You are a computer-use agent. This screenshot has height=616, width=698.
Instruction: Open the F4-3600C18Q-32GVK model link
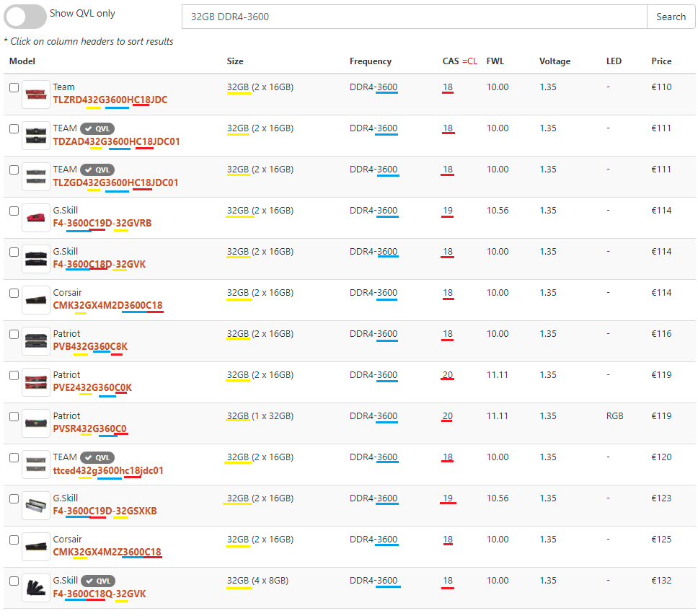click(x=100, y=594)
